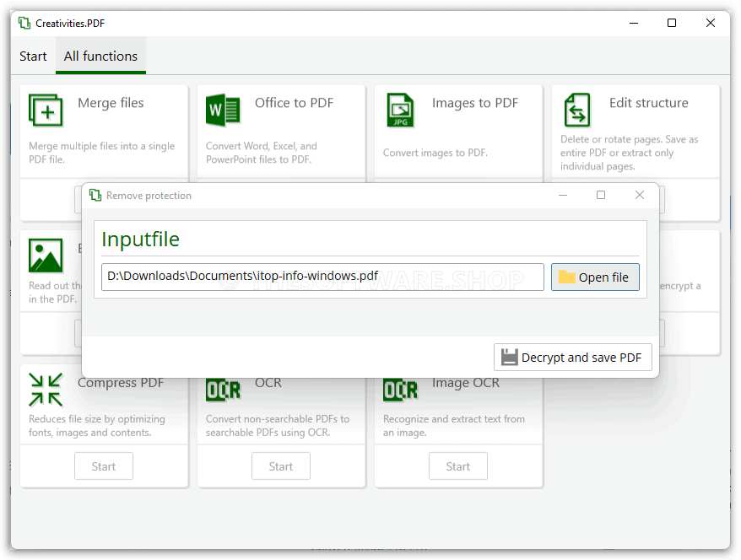Click the Office to PDF Word icon
Screen dimensions: 741x560
(x=223, y=110)
